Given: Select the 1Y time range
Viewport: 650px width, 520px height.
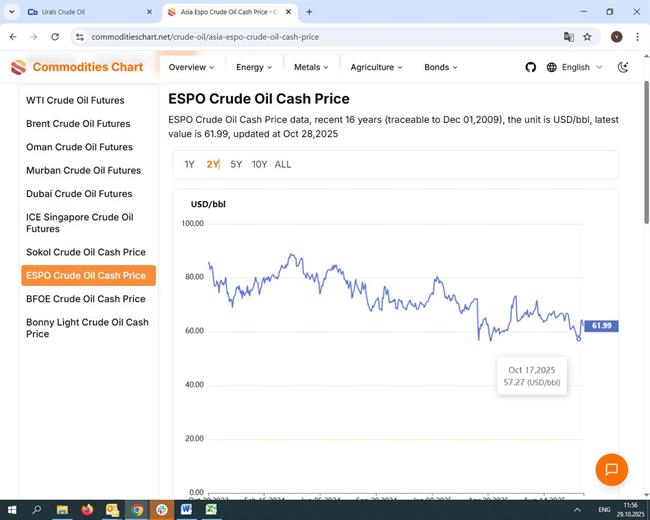Looking at the screenshot, I should pyautogui.click(x=190, y=164).
